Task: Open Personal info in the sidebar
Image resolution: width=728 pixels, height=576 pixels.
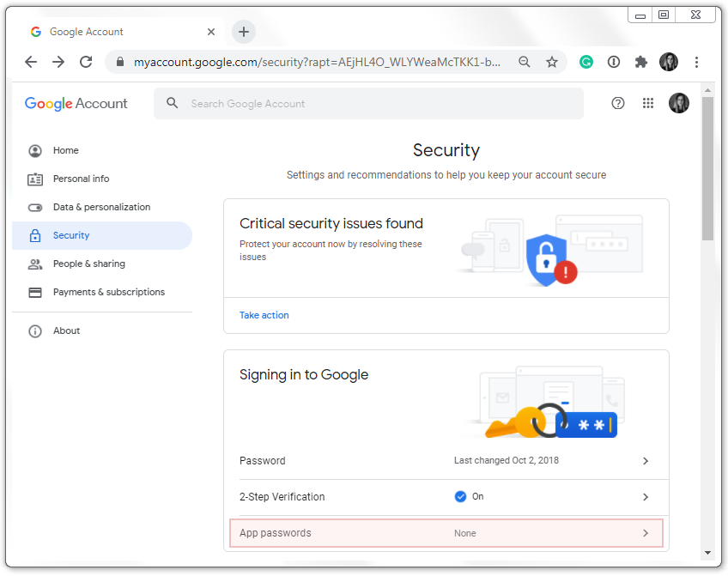Action: [102, 179]
